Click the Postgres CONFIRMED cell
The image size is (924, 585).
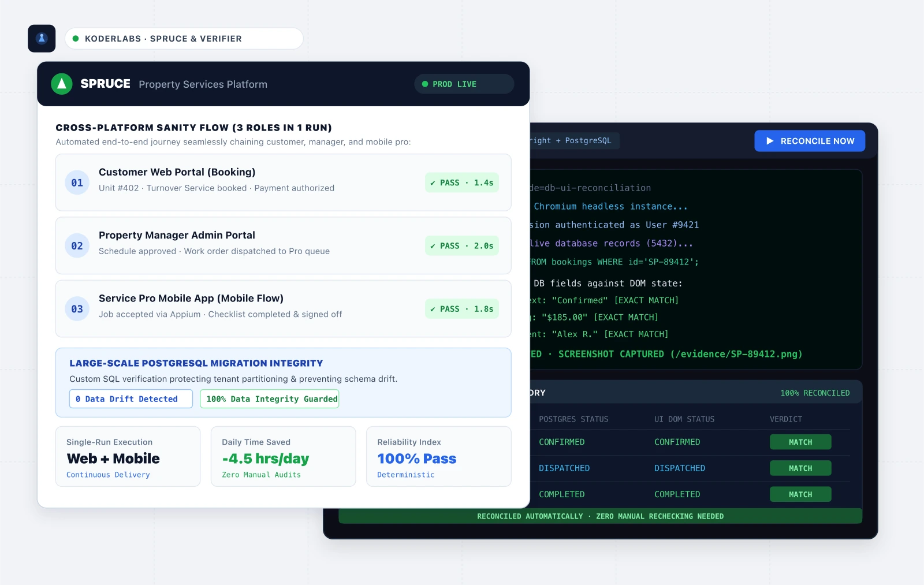561,442
